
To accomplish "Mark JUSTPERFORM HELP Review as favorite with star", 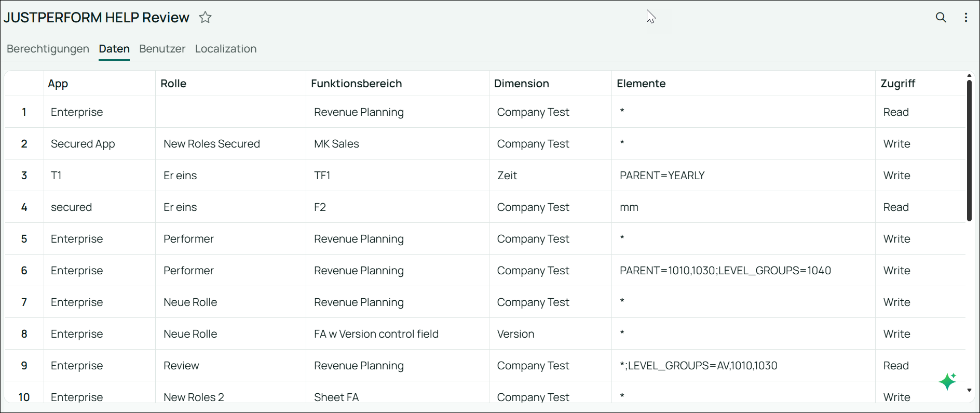I will 206,18.
